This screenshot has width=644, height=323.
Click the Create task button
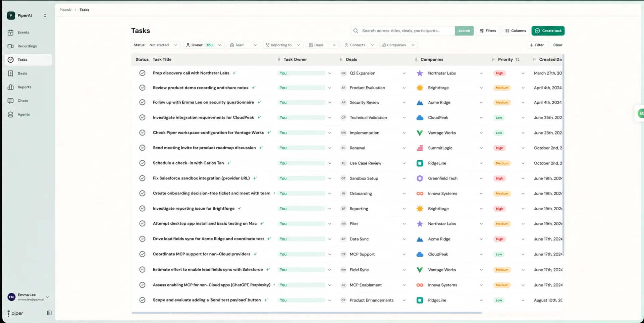(x=548, y=31)
